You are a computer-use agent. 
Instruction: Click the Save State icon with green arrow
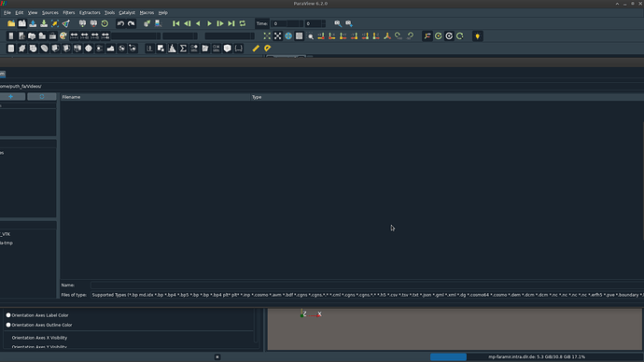pyautogui.click(x=44, y=23)
